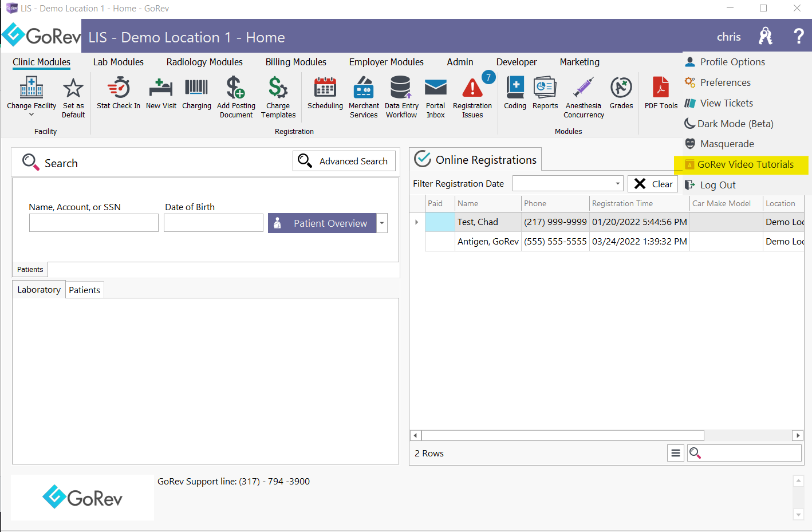Click the Set as Default star icon
This screenshot has width=812, height=532.
[x=73, y=88]
